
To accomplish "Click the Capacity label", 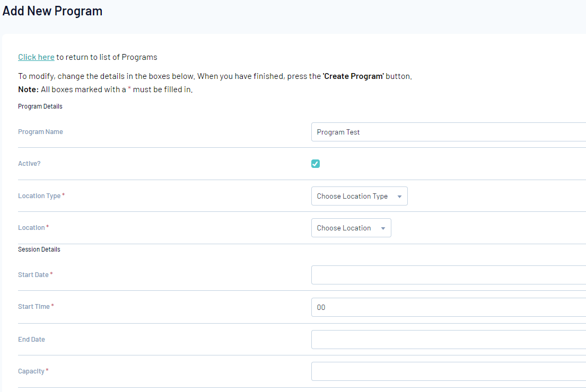I will point(31,371).
